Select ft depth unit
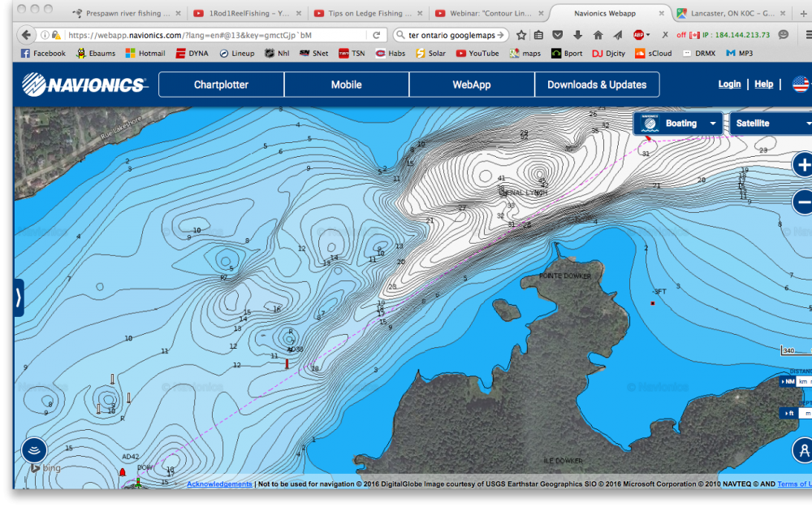Image resolution: width=812 pixels, height=508 pixels. (x=788, y=413)
